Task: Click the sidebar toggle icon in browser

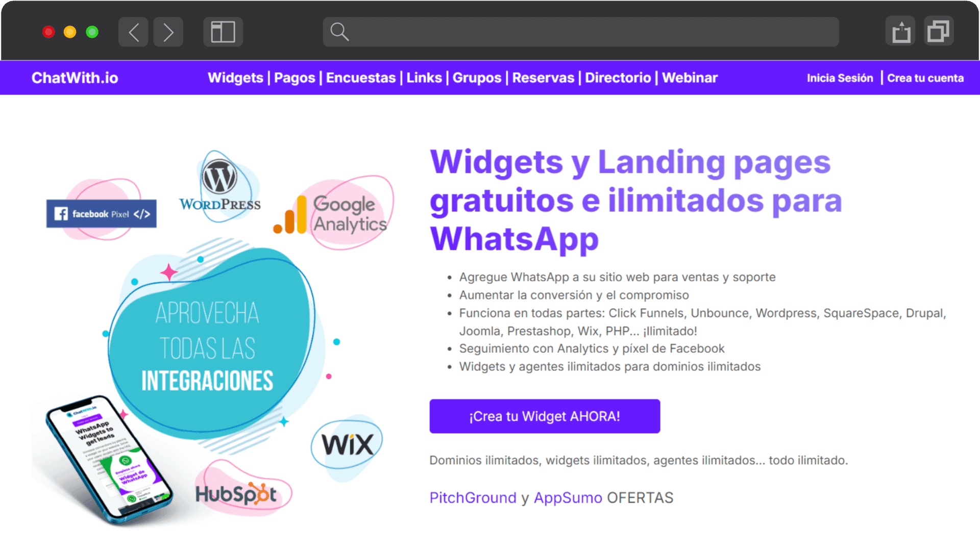Action: pyautogui.click(x=222, y=32)
